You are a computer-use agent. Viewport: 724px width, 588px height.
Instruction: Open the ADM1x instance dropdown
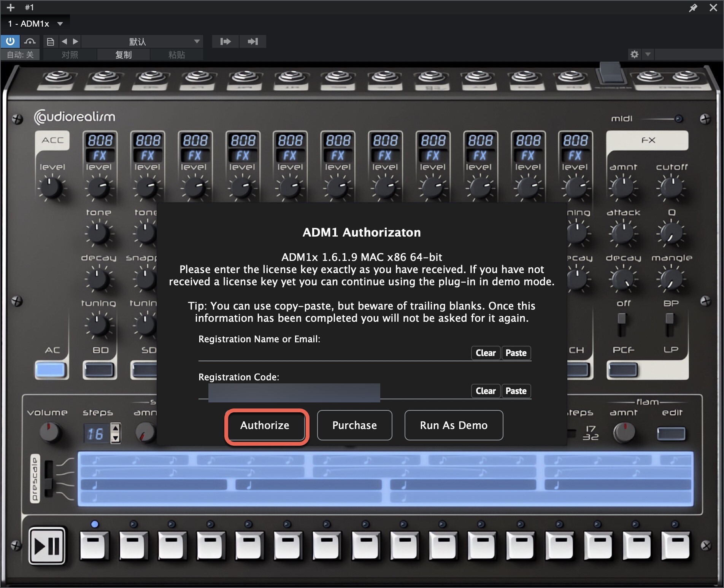point(35,24)
